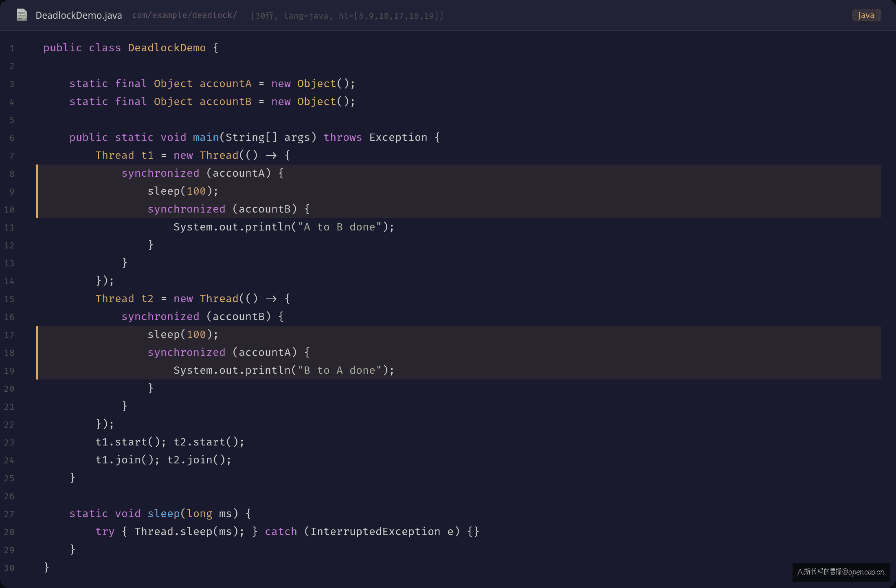Click the try keyword on line 28
This screenshot has width=896, height=588.
(x=105, y=531)
